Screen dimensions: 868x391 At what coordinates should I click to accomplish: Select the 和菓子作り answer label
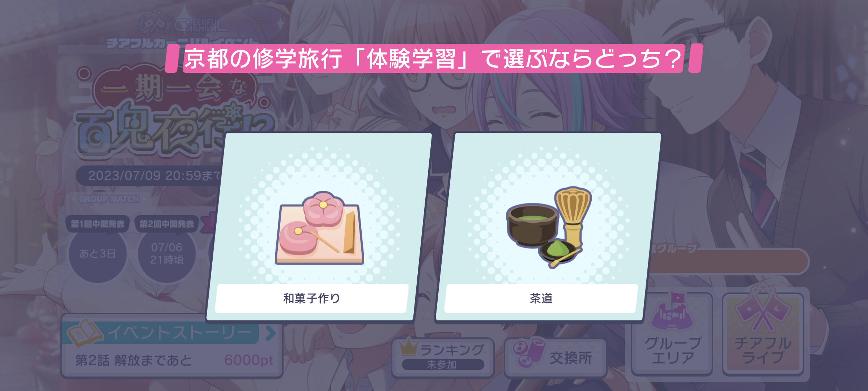pyautogui.click(x=312, y=298)
